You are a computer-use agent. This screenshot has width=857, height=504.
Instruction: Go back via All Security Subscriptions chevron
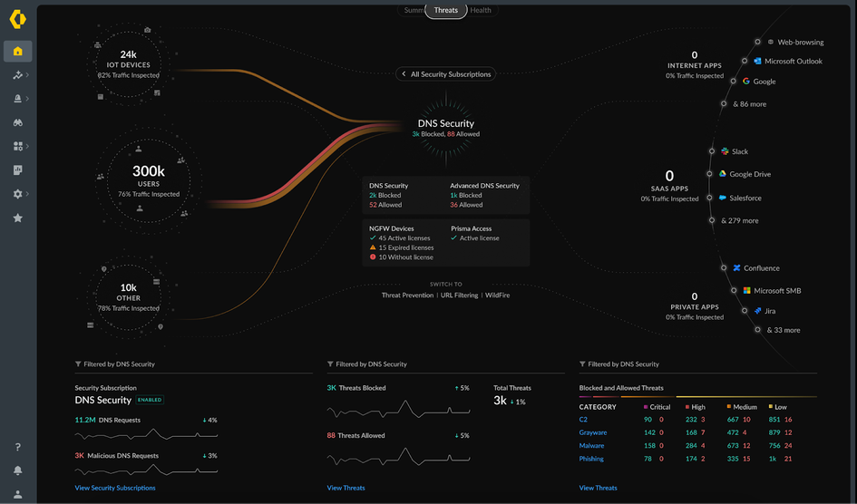(404, 73)
